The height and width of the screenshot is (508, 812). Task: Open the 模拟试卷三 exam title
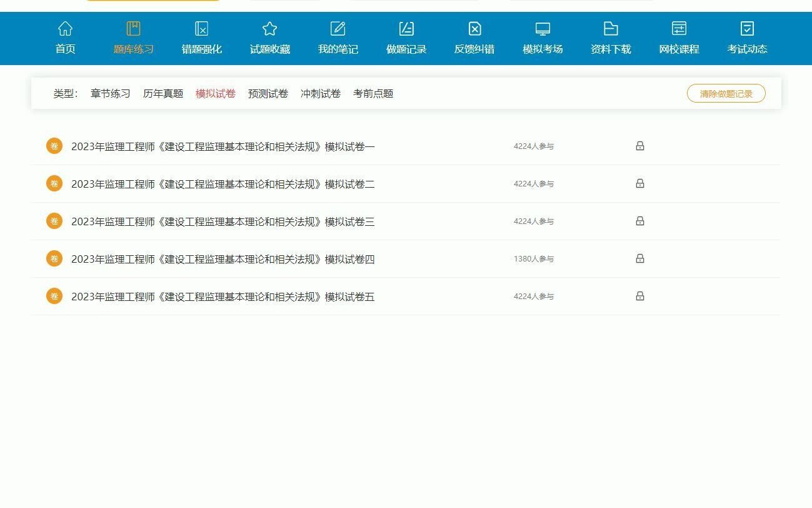223,222
